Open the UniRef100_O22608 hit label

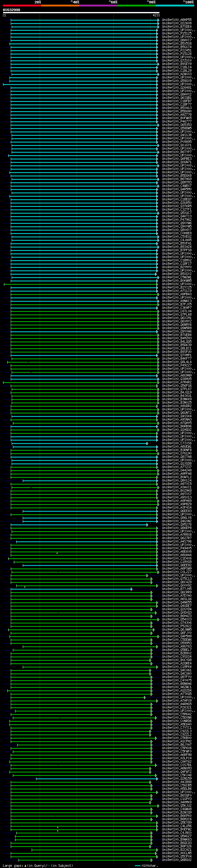(x=176, y=23)
